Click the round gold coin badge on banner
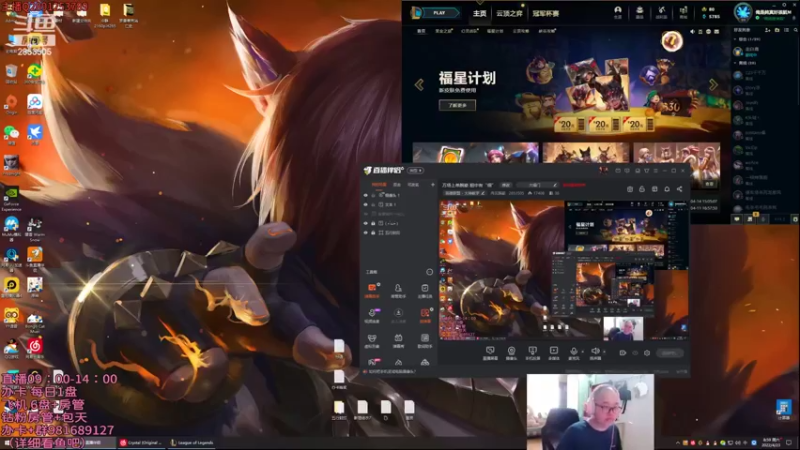This screenshot has width=800, height=450. [672, 41]
